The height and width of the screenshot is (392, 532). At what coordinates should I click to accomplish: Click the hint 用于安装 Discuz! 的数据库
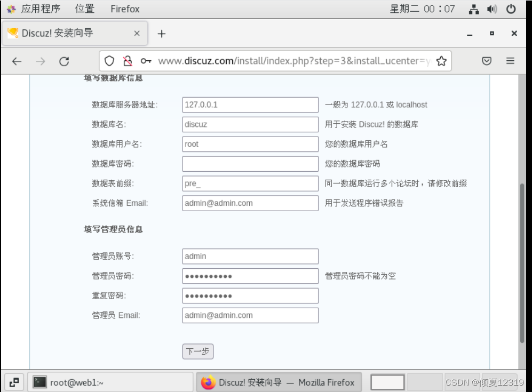tap(371, 124)
